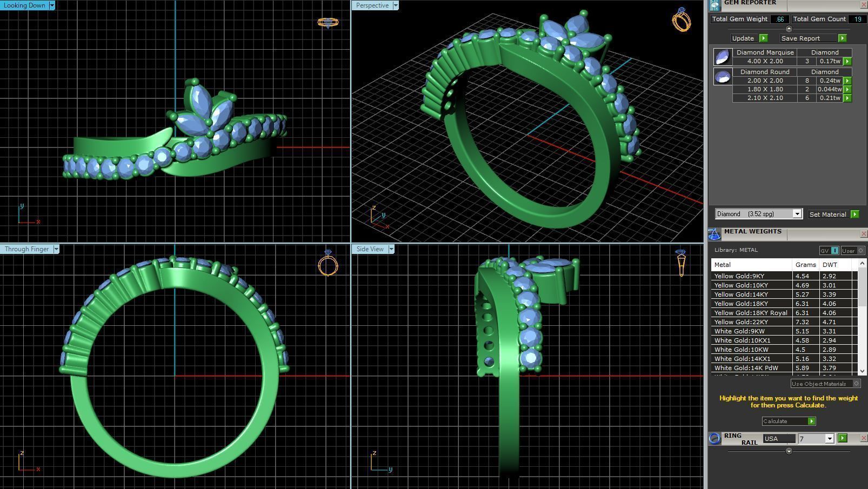Select the Yellow Gold:9KY row
Image resolution: width=868 pixels, height=489 pixels.
coord(784,276)
